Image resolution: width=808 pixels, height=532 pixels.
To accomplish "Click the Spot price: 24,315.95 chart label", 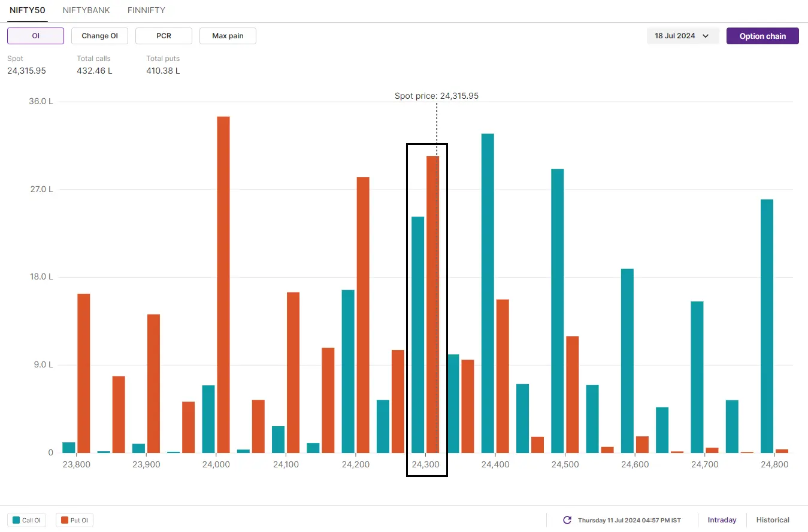I will [437, 96].
